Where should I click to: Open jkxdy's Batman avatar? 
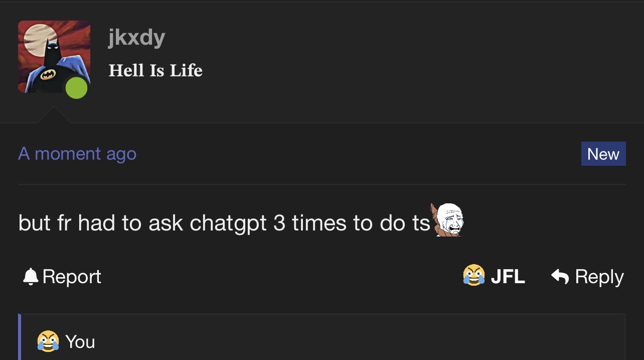coord(54,57)
